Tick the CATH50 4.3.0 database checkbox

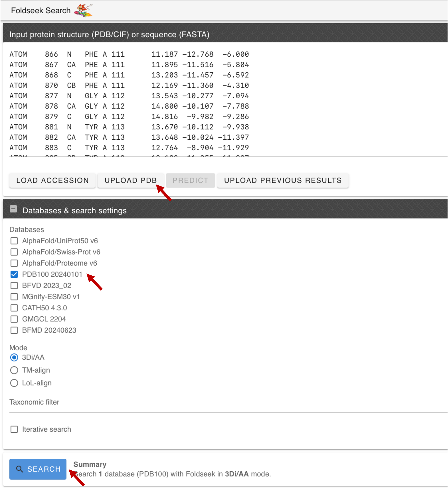(14, 308)
